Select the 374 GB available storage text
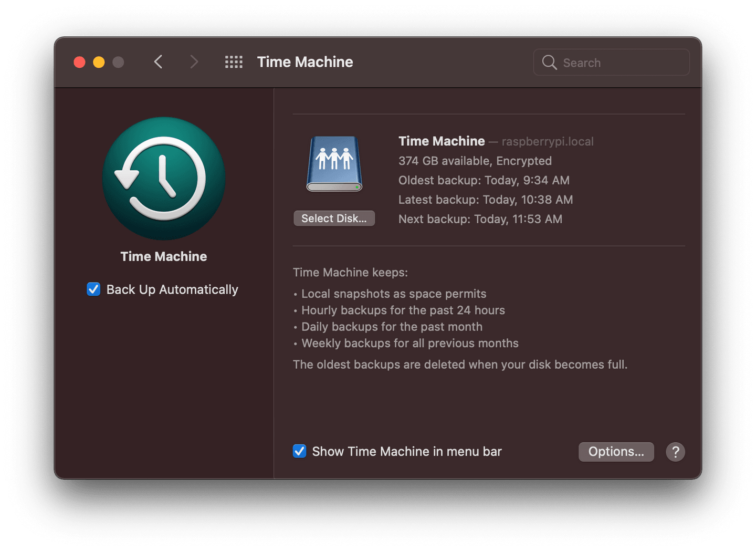 [x=475, y=161]
